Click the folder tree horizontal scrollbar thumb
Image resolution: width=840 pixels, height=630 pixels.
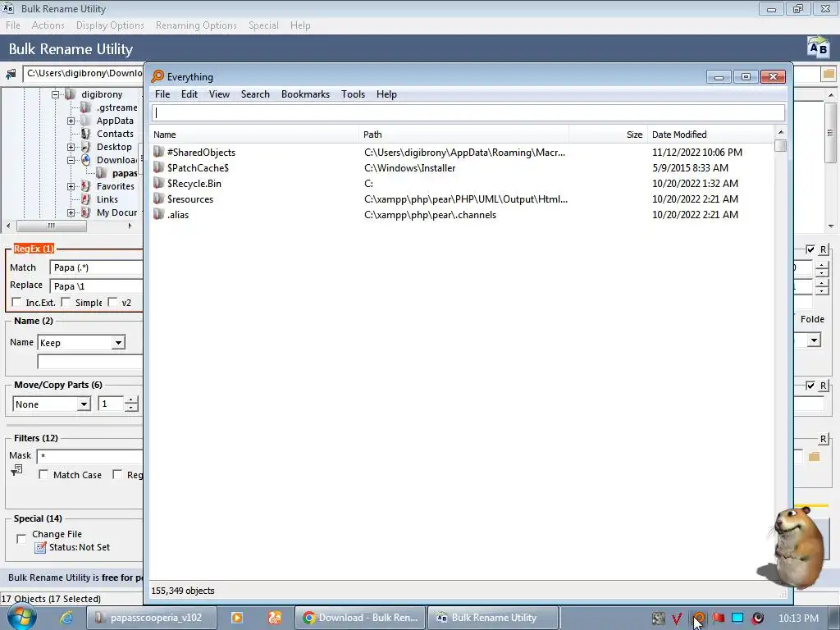click(52, 226)
